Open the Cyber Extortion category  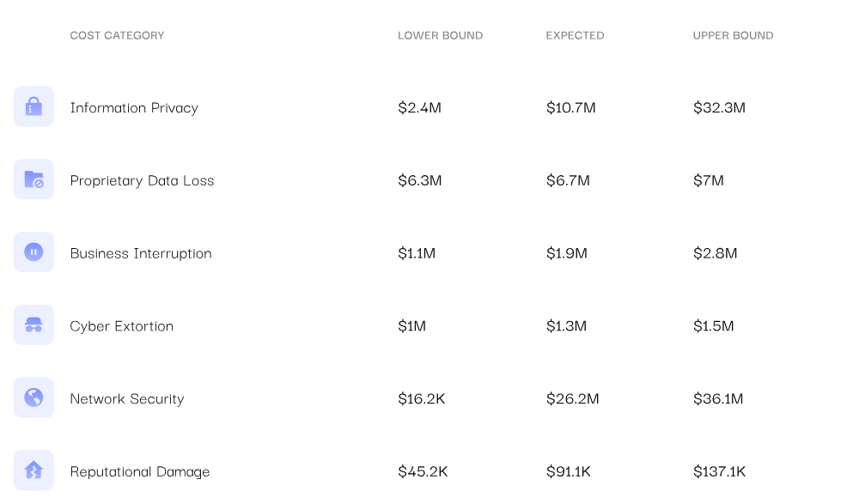(122, 326)
